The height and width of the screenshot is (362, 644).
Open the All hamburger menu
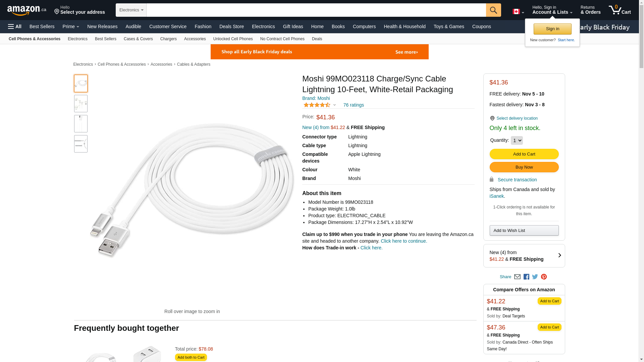tap(15, 26)
